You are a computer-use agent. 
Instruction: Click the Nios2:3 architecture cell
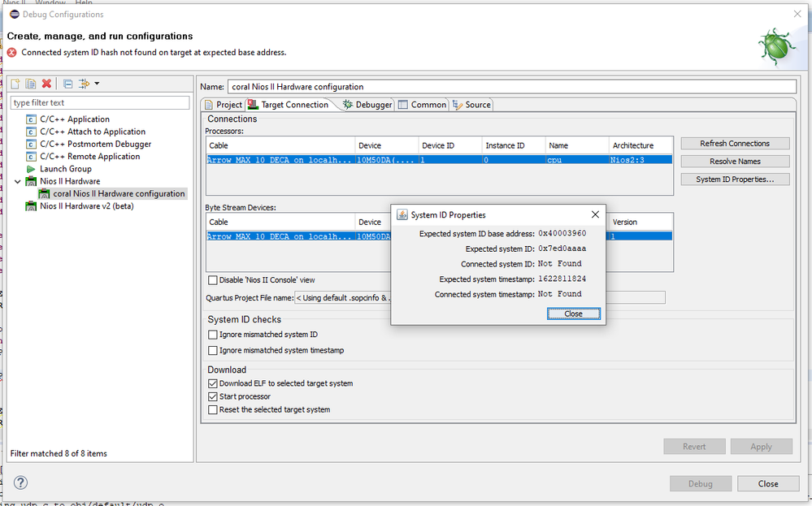[x=640, y=160]
